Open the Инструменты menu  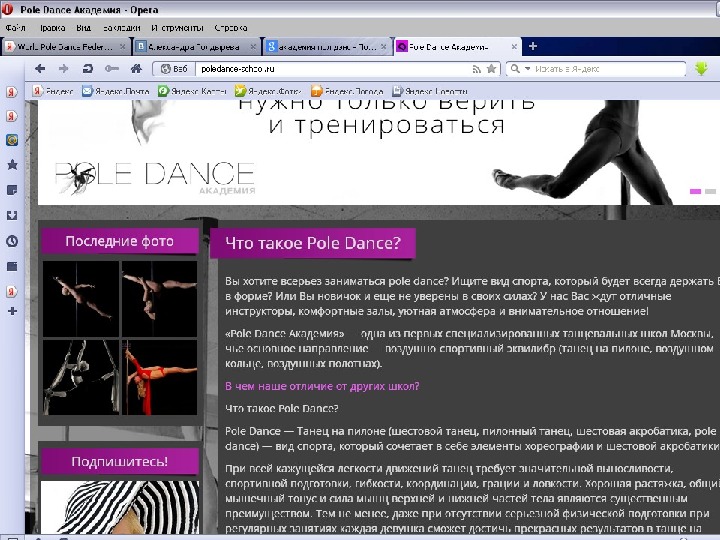click(x=177, y=28)
